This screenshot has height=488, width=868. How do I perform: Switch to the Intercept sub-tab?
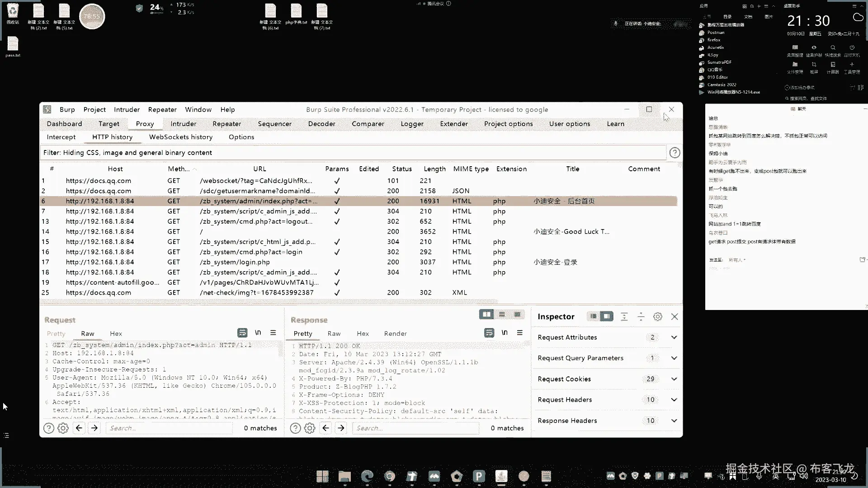61,137
